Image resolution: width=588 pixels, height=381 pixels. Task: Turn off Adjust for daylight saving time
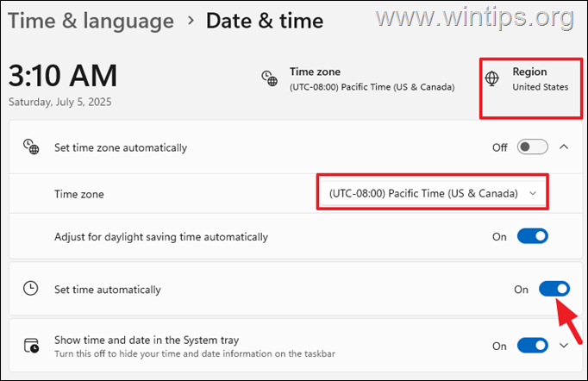click(x=532, y=236)
